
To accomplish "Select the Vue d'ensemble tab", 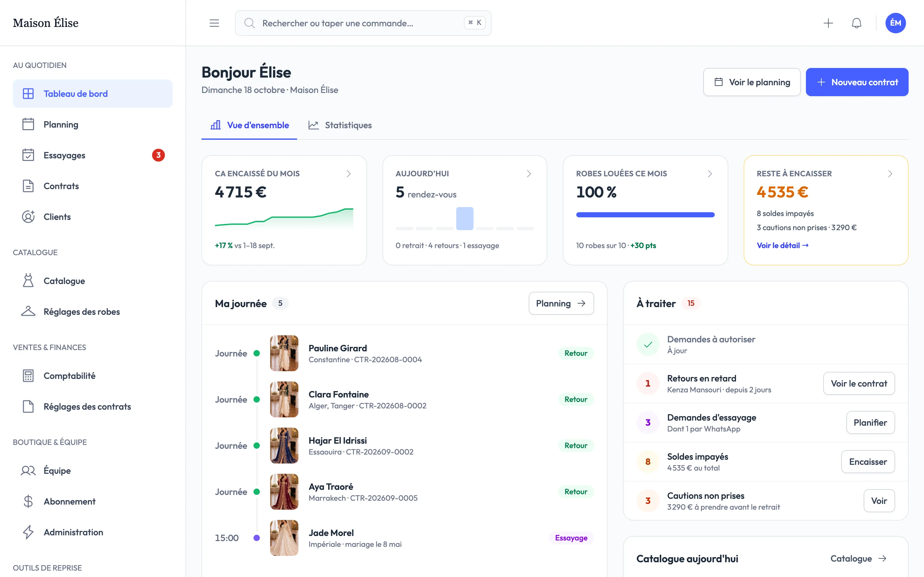I will 250,125.
